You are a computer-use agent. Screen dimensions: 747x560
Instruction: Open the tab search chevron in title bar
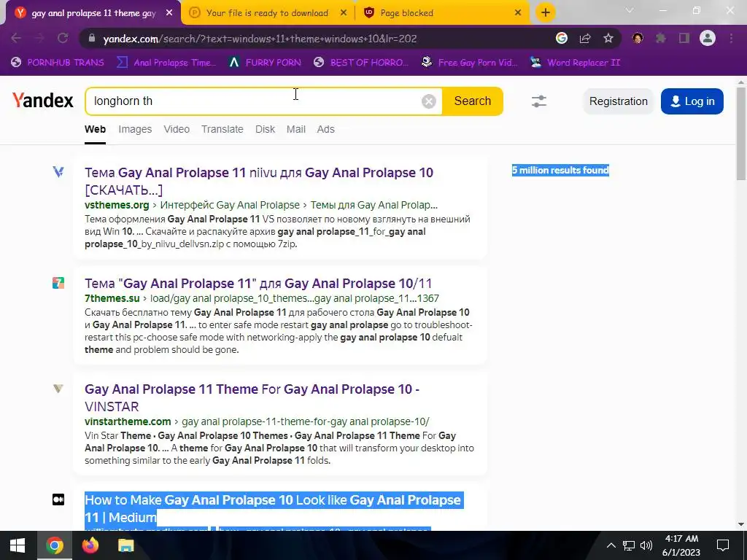tap(630, 10)
